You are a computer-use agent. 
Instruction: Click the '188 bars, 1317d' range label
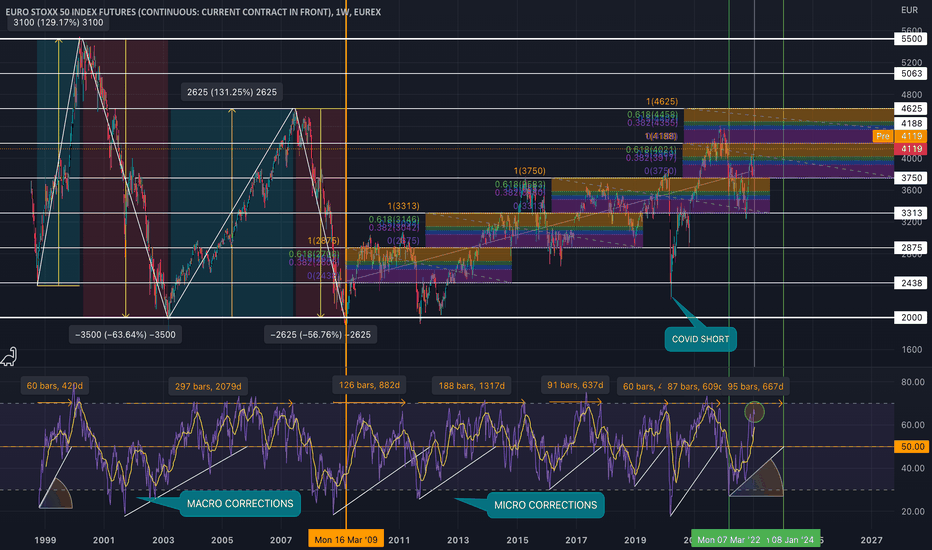tap(471, 386)
